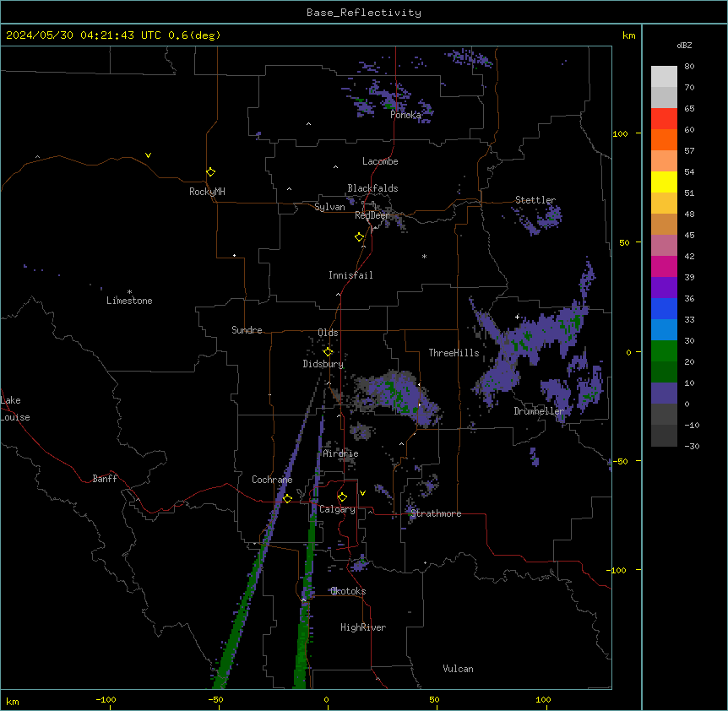
Task: Click the yellow v marker northeast of Calgary
Action: pyautogui.click(x=362, y=493)
